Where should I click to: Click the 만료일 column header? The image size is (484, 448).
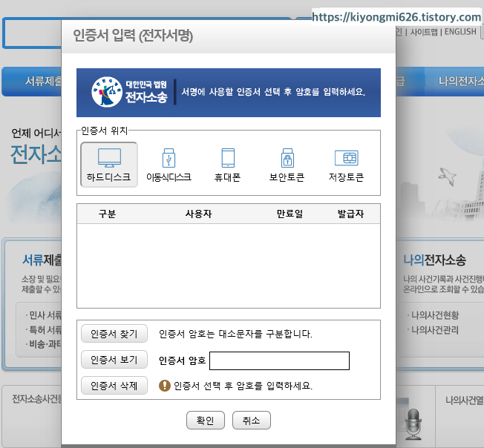[x=290, y=214]
